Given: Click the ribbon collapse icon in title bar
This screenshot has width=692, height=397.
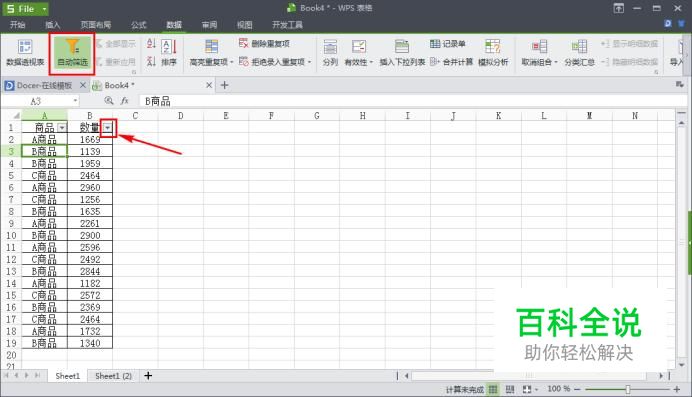Looking at the screenshot, I should 619,8.
